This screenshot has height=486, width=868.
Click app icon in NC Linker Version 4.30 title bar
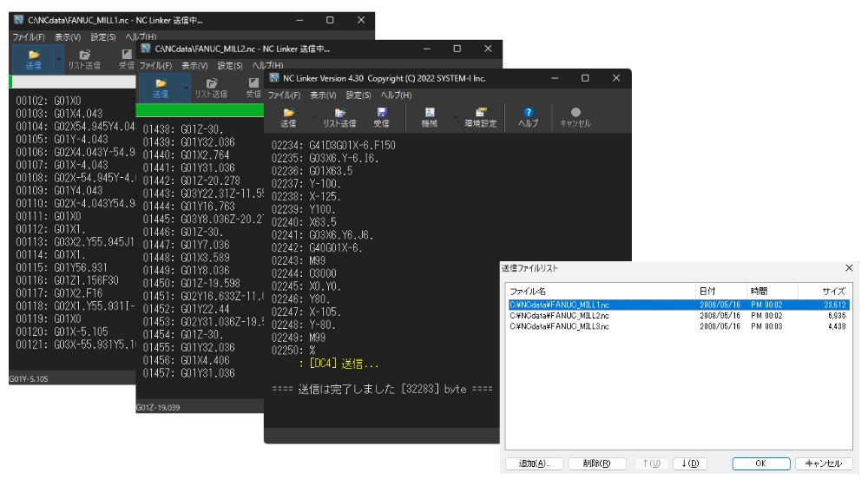[x=274, y=78]
